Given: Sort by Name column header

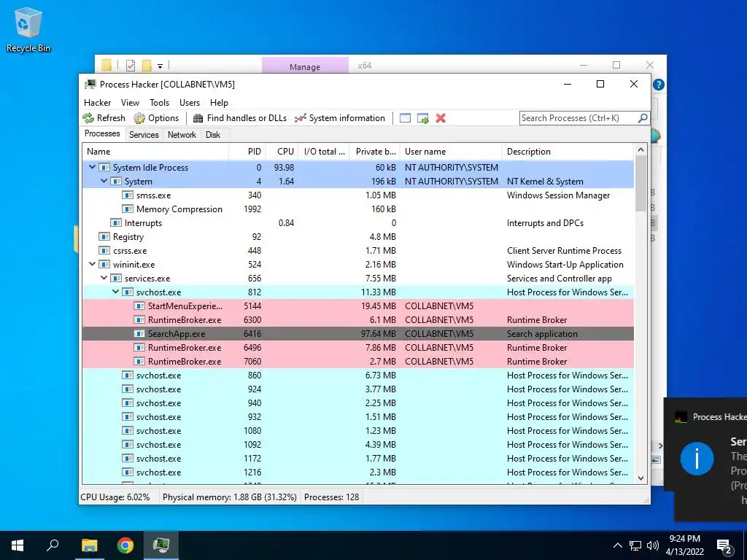Looking at the screenshot, I should coord(155,152).
